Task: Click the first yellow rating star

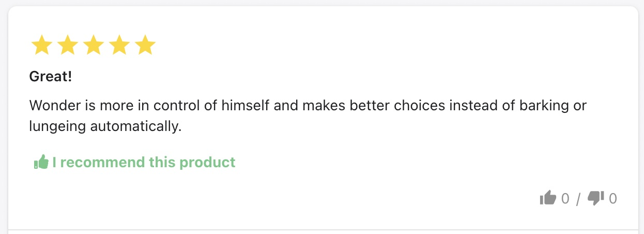Action: 42,45
